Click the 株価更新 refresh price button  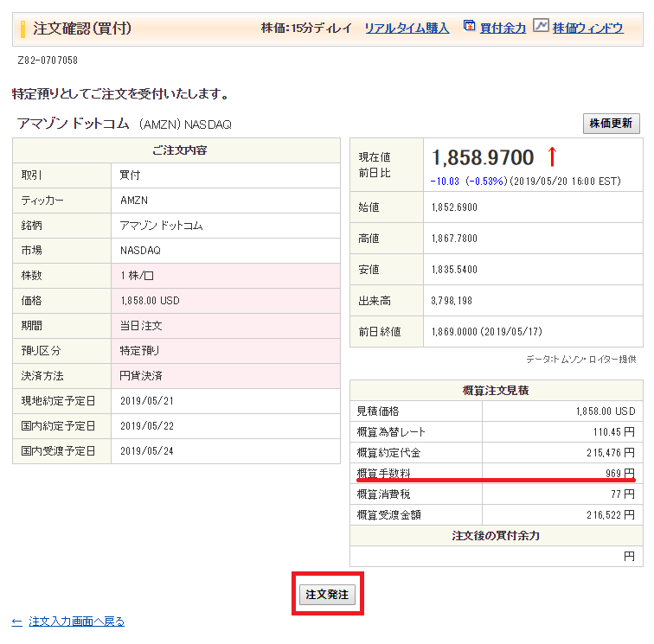(x=611, y=124)
